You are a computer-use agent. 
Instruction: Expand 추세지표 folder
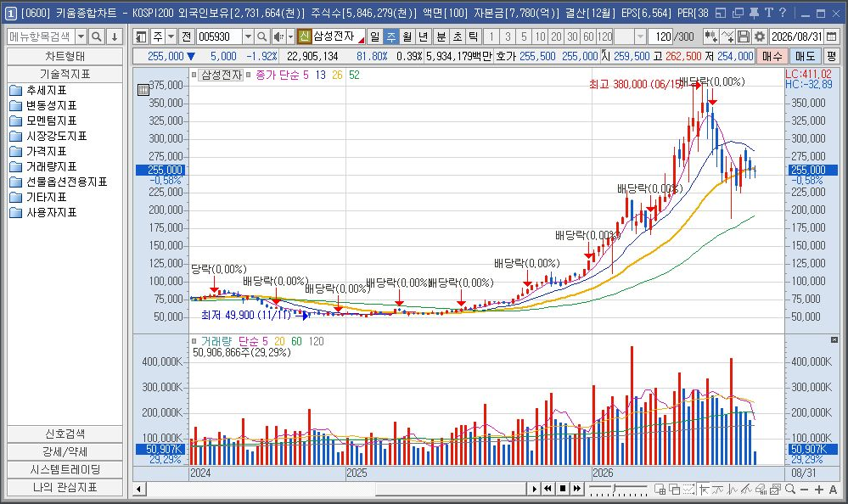tap(38, 90)
